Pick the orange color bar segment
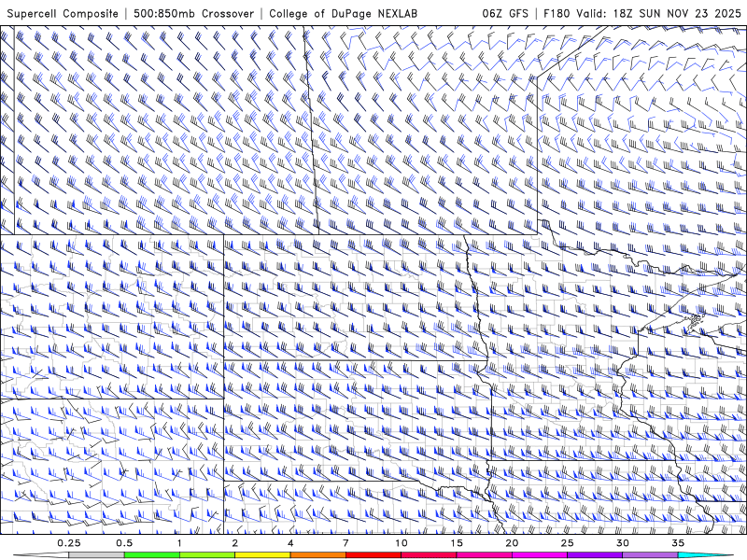Screen dimensions: 747x560 [x=317, y=555]
